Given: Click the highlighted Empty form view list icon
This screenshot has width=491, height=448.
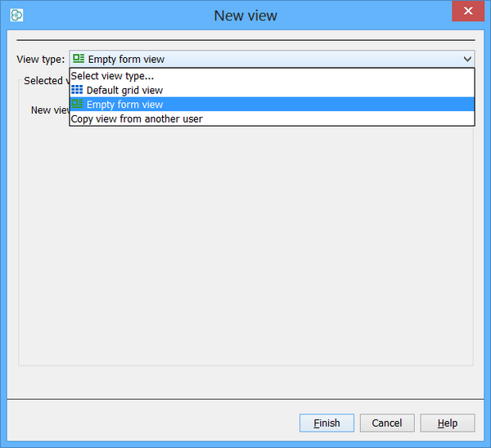Looking at the screenshot, I should click(x=77, y=105).
